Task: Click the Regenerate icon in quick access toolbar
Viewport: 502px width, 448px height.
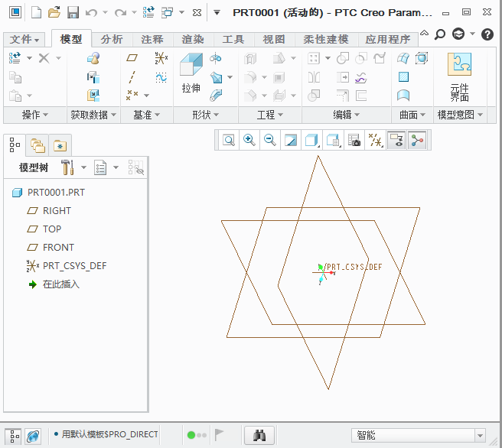Action: pos(148,13)
